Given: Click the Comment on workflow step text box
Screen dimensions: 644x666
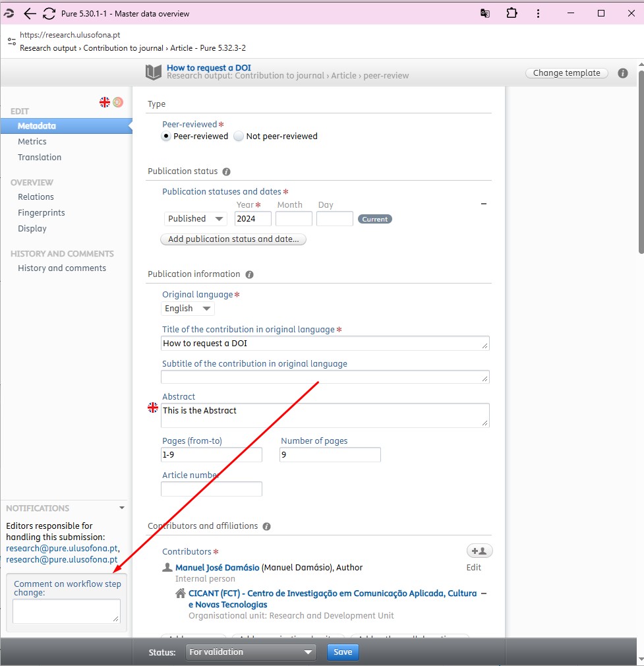Looking at the screenshot, I should [x=66, y=611].
